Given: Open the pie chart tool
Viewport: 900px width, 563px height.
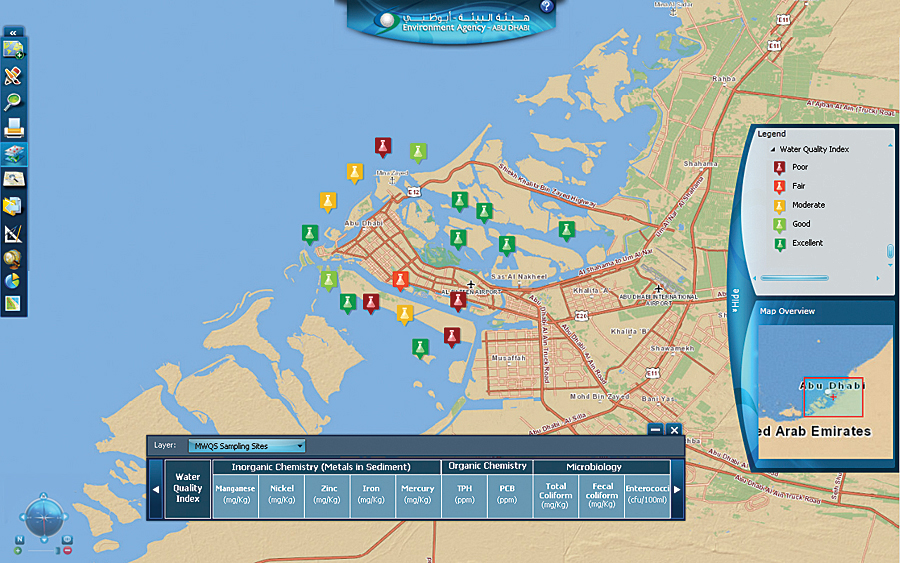Looking at the screenshot, I should pos(14,281).
